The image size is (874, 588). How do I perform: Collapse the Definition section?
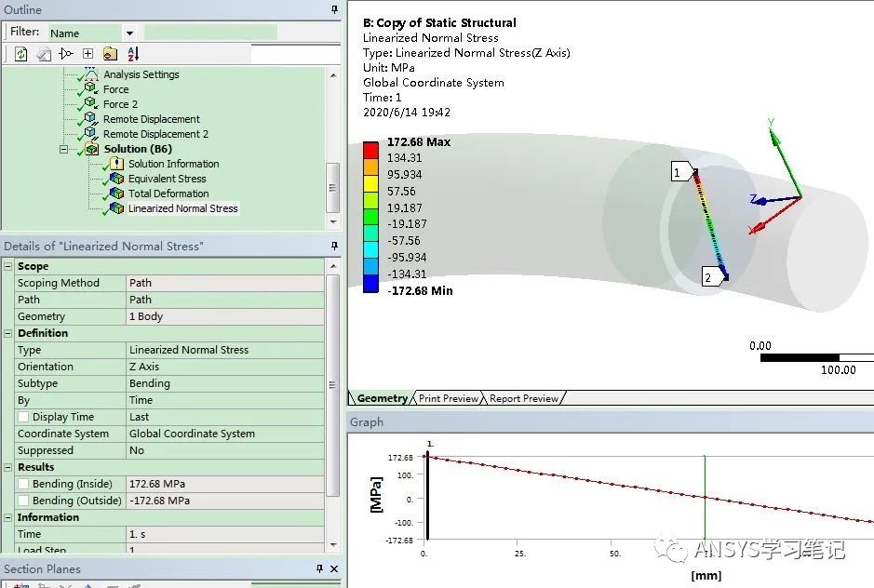[7, 333]
